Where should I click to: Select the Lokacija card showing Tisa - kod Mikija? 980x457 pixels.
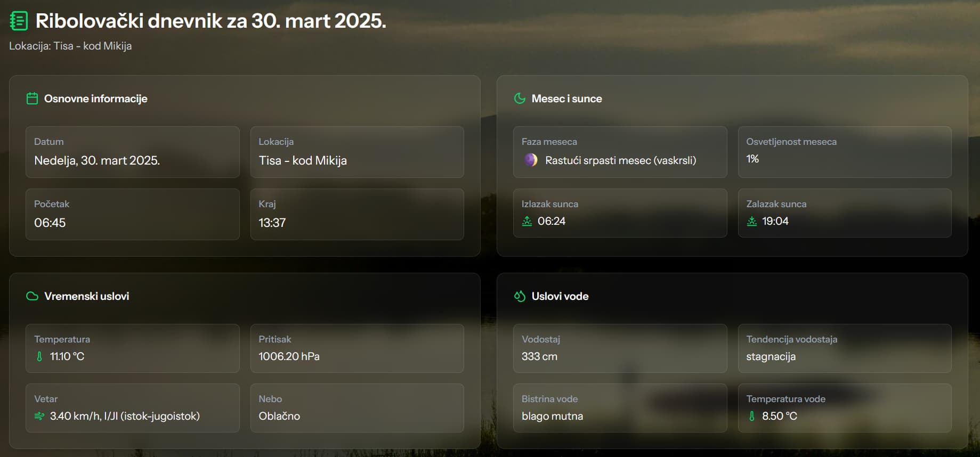357,152
